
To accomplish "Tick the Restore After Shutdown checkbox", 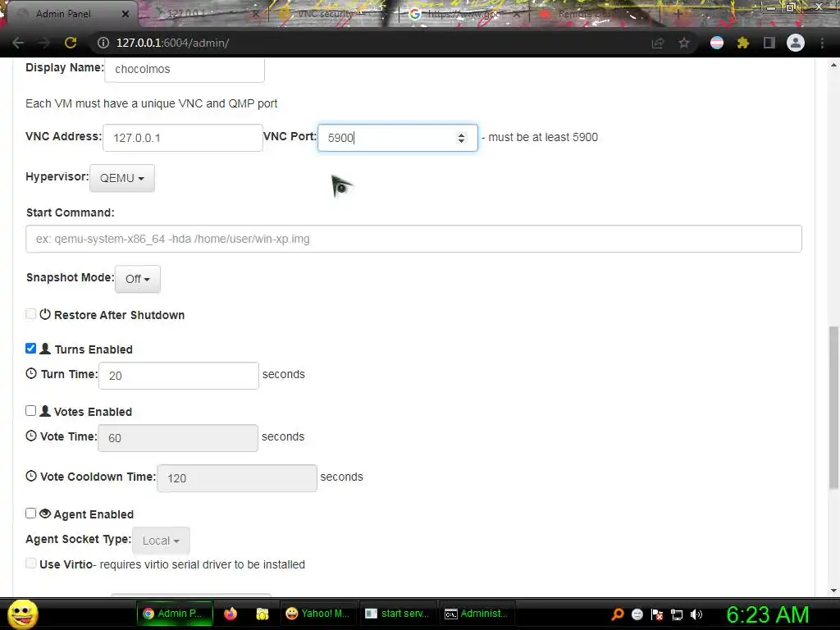I will click(30, 314).
